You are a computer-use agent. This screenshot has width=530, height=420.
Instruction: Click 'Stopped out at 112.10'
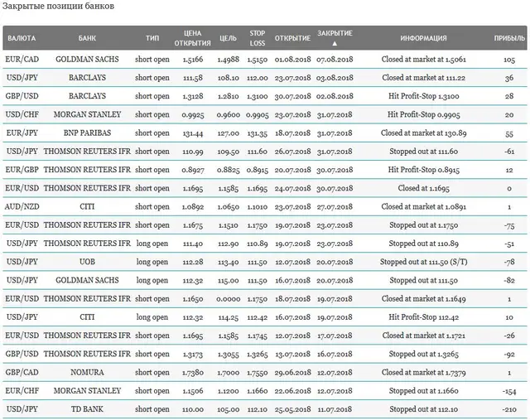423,409
